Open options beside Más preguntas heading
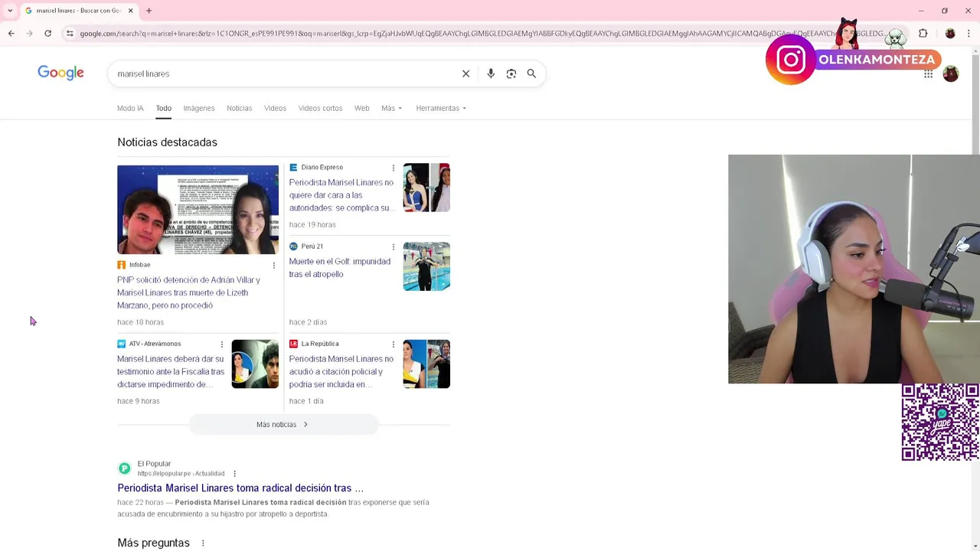Screen dimensions: 980x551 [x=203, y=543]
